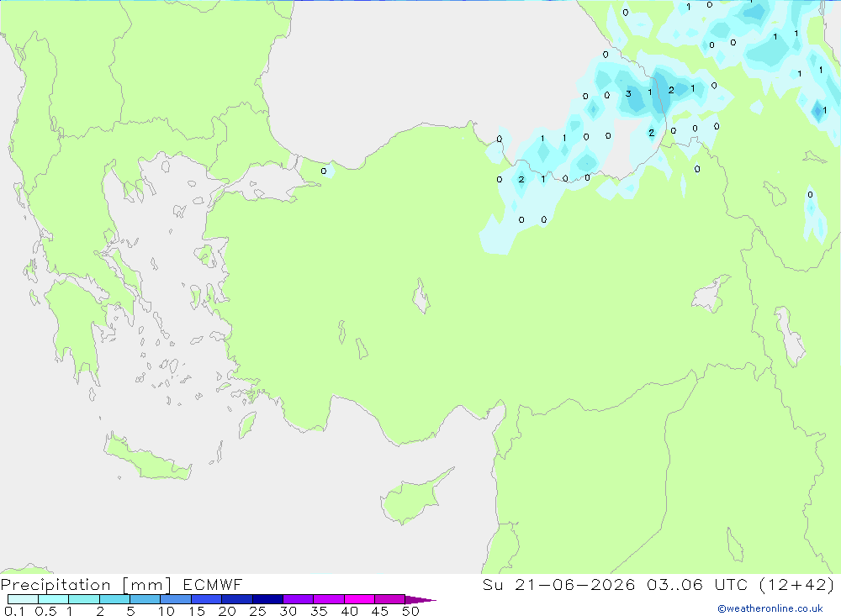Click the legend swatch between 0.5 and 1
This screenshot has height=616, width=841.
coord(54,599)
